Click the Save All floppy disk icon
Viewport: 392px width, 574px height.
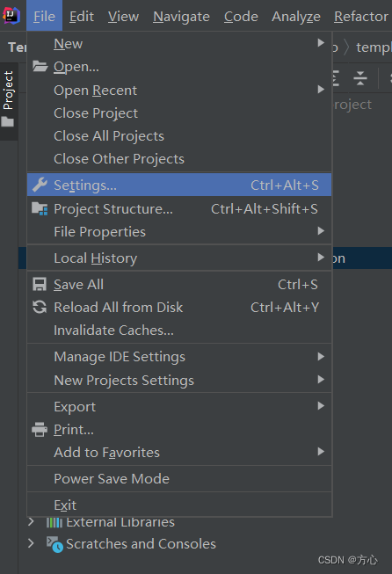40,285
